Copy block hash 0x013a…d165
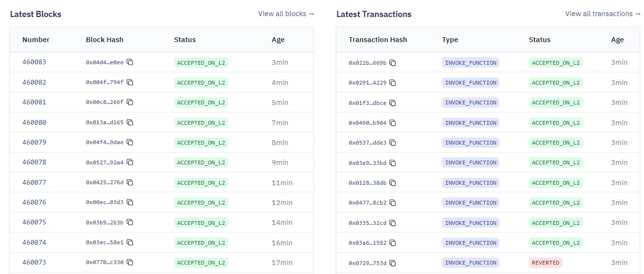Image resolution: width=644 pixels, height=274 pixels. tap(130, 122)
